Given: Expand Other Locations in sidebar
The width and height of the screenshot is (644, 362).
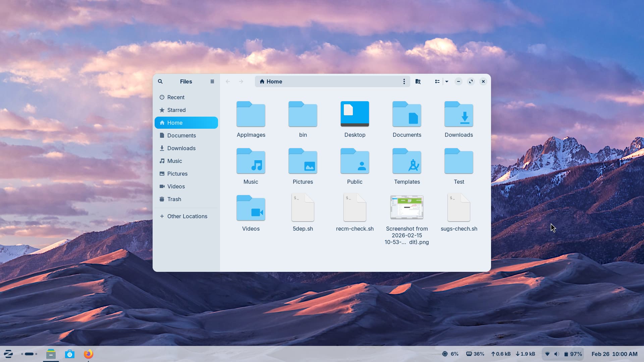Looking at the screenshot, I should (x=186, y=216).
